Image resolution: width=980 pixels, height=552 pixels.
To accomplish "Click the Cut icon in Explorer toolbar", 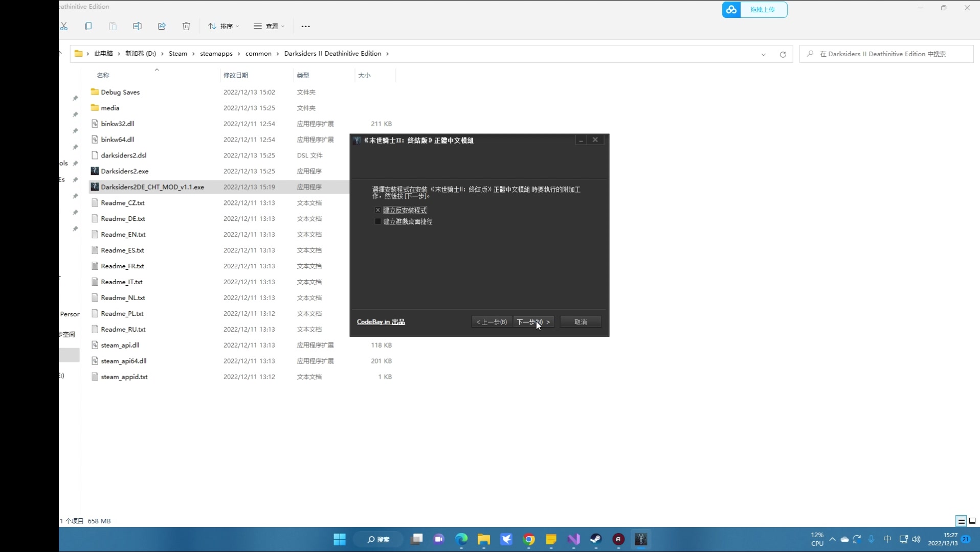I will (x=64, y=26).
